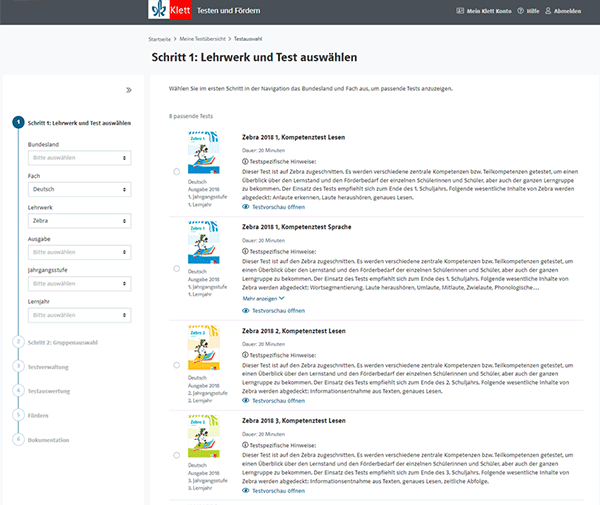Go to Dokumentation step
This screenshot has height=505, width=600.
[48, 440]
